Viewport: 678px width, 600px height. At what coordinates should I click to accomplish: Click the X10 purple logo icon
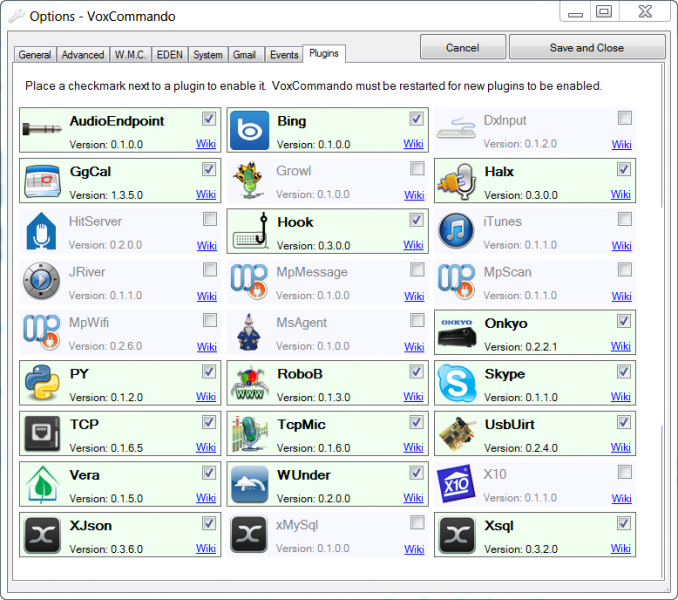(456, 483)
